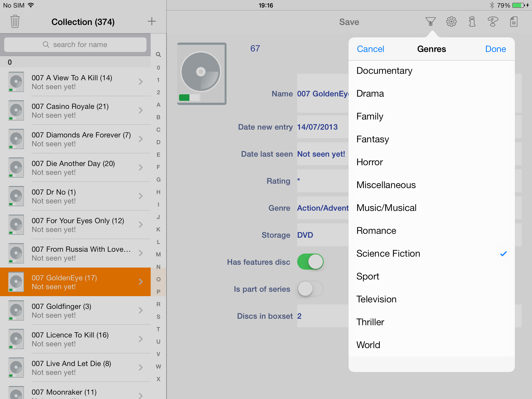Tap the trash delete icon
The width and height of the screenshot is (532, 399).
[x=15, y=22]
